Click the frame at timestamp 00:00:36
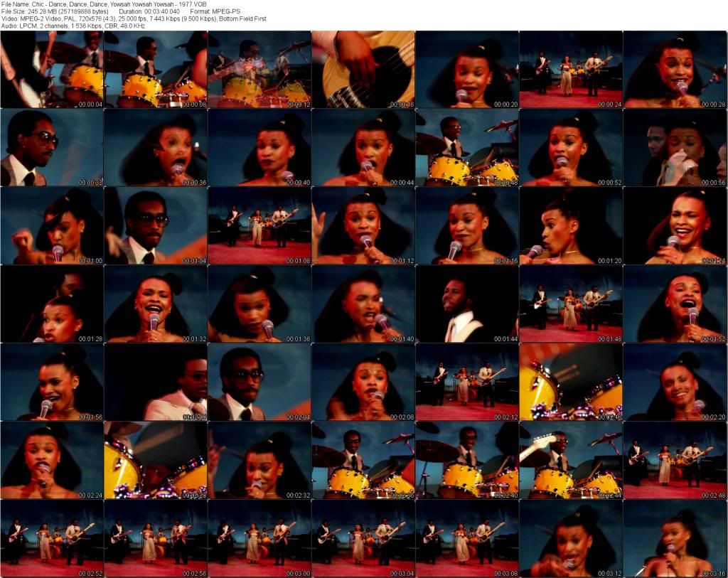This screenshot has height=578, width=728. click(156, 148)
